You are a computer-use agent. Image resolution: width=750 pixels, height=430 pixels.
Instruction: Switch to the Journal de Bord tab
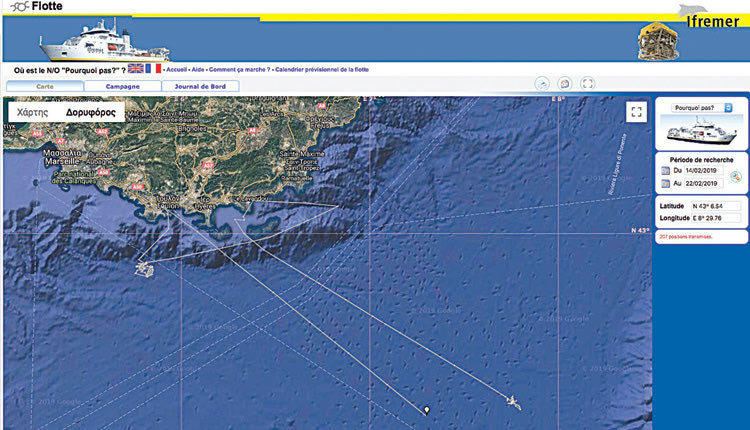pyautogui.click(x=200, y=86)
